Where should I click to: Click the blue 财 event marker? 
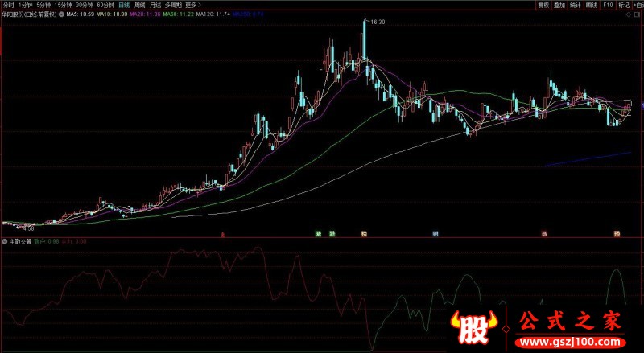(436, 234)
